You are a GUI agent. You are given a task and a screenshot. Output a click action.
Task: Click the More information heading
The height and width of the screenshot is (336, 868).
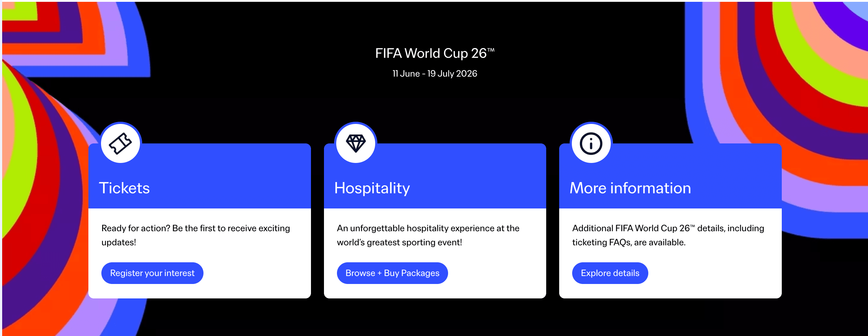tap(630, 188)
